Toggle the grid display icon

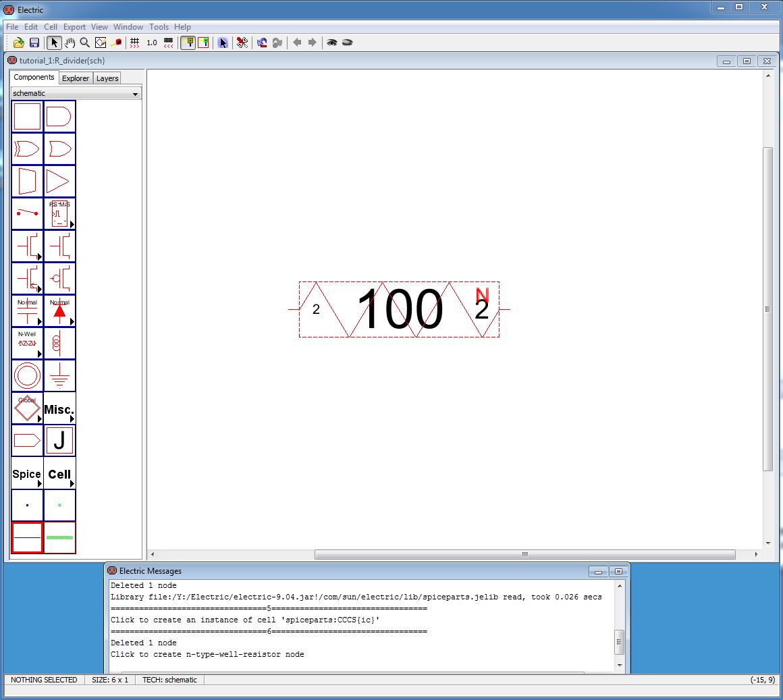(x=135, y=43)
